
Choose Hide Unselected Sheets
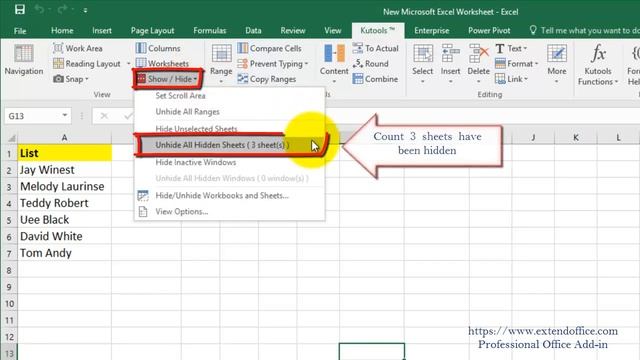click(230, 129)
